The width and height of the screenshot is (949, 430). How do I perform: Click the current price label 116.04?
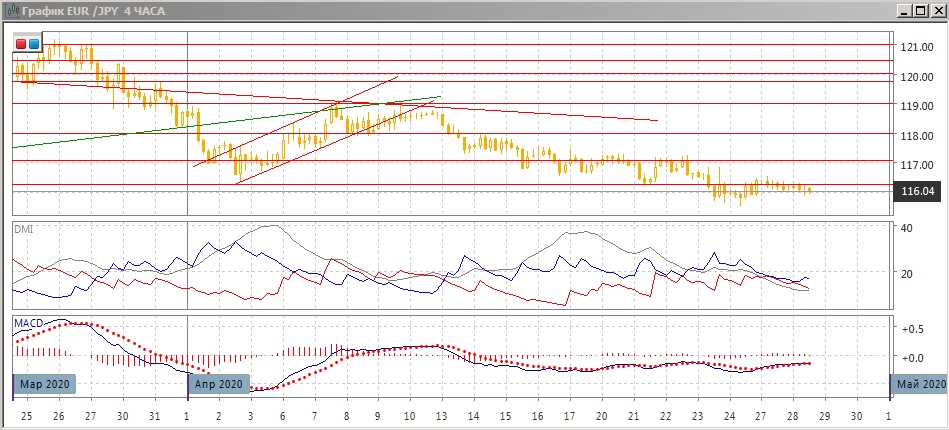[916, 190]
